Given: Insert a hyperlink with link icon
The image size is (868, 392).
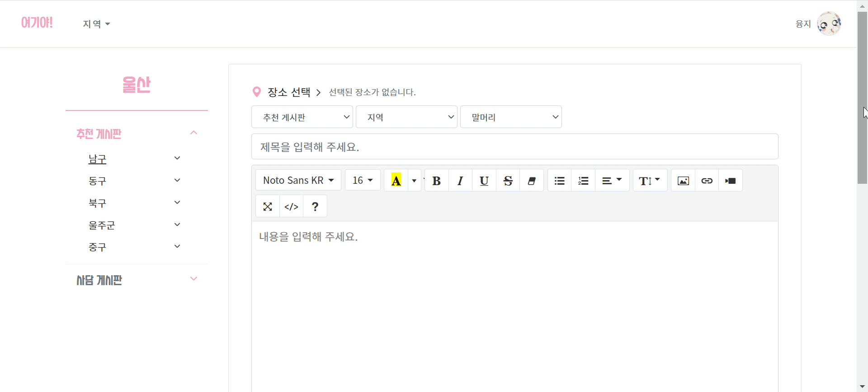Looking at the screenshot, I should pos(707,181).
